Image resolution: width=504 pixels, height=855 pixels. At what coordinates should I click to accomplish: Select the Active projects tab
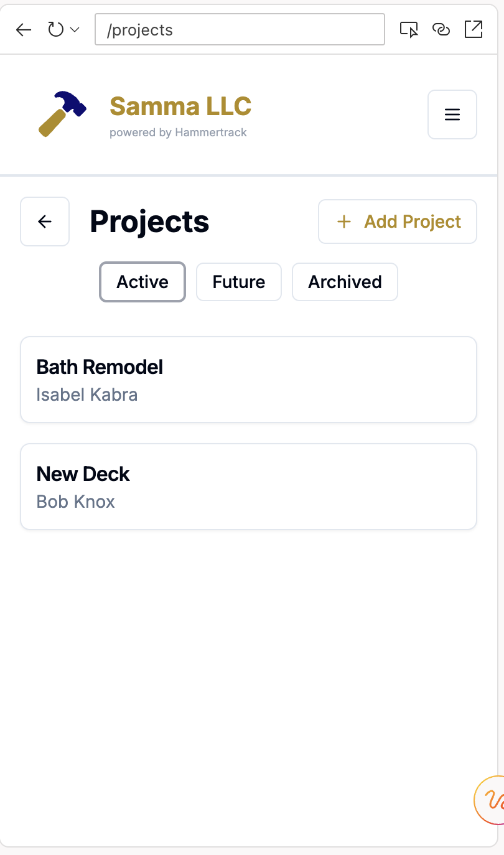pos(142,282)
